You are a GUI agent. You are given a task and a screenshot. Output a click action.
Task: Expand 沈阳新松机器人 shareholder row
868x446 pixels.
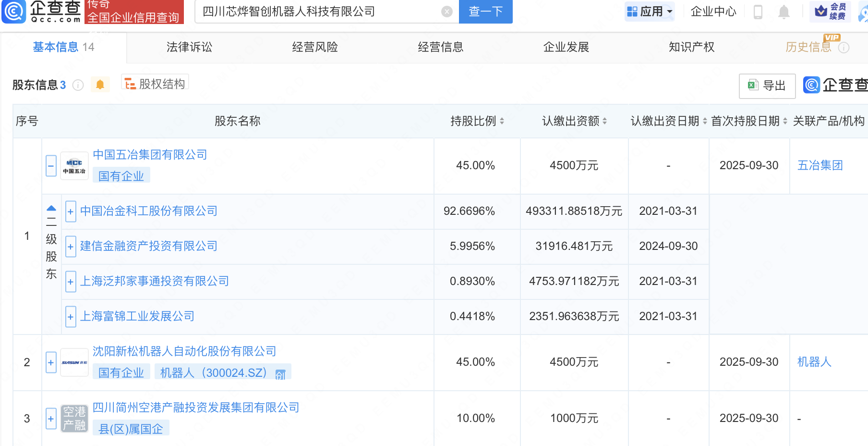(x=51, y=362)
